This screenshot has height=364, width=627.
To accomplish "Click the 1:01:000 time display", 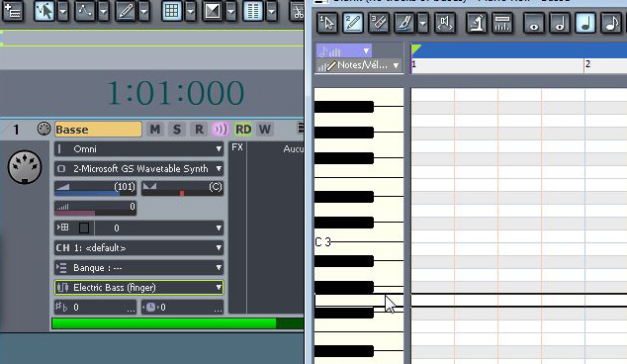I will (175, 93).
